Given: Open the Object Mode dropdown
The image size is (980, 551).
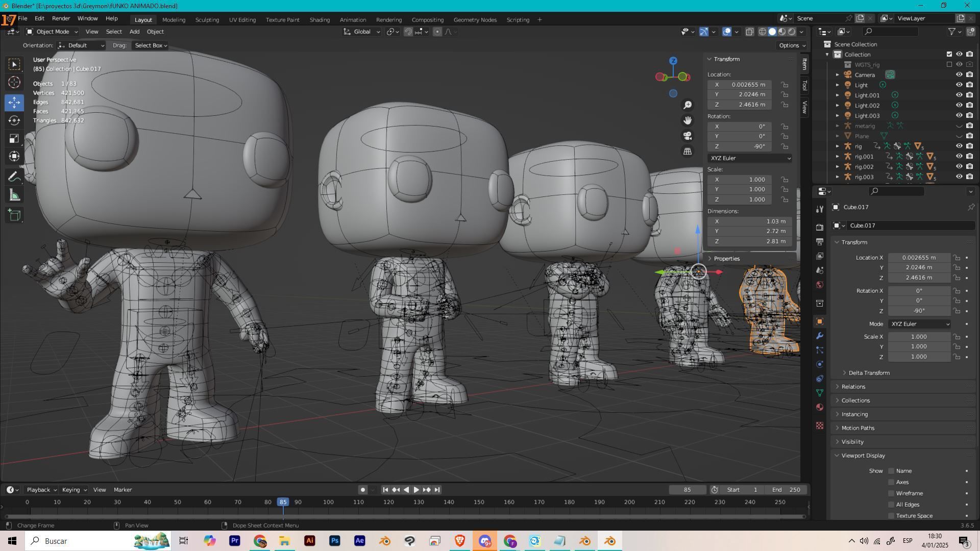Looking at the screenshot, I should point(52,32).
